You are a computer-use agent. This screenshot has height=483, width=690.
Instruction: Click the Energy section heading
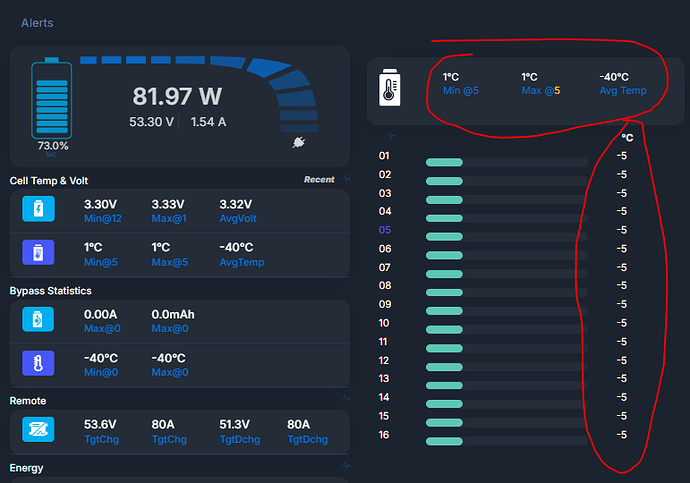[x=28, y=467]
